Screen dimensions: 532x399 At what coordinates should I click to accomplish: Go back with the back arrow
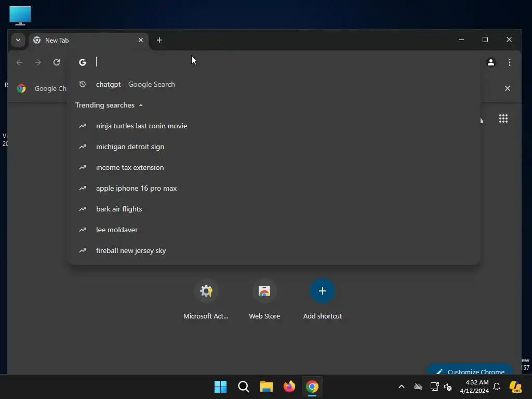point(19,62)
